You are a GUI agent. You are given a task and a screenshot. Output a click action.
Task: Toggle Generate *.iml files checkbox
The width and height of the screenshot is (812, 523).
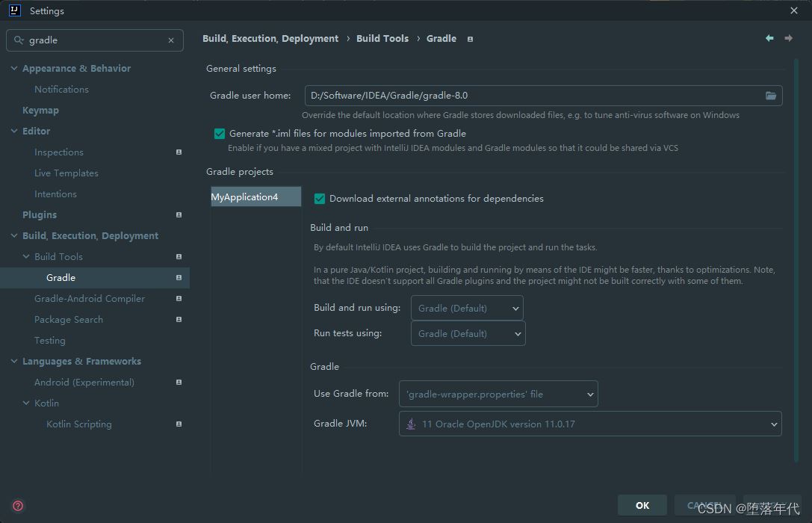(x=220, y=134)
